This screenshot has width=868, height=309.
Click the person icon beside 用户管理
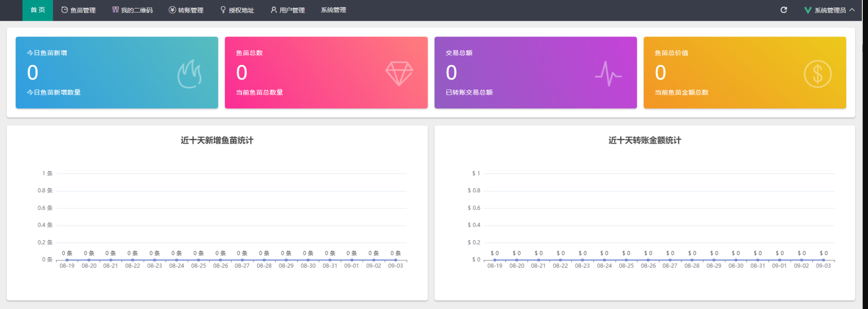[274, 10]
